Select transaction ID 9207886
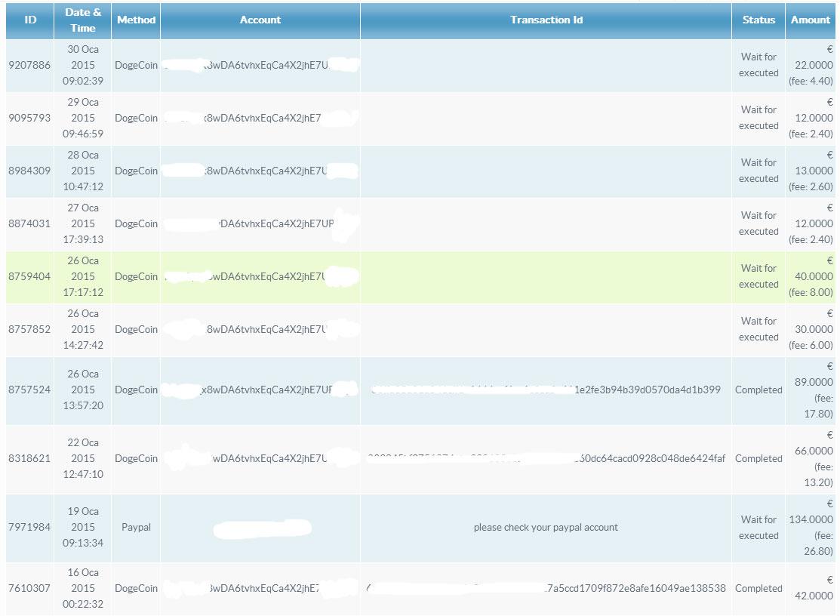This screenshot has height=616, width=840. [29, 66]
